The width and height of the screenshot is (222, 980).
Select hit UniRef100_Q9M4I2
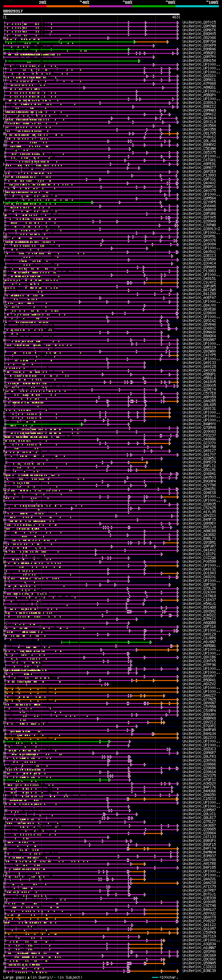click(199, 114)
